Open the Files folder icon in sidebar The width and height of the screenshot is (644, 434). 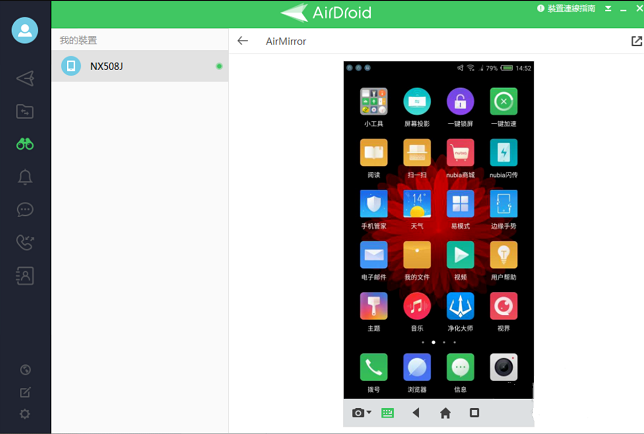(x=25, y=112)
